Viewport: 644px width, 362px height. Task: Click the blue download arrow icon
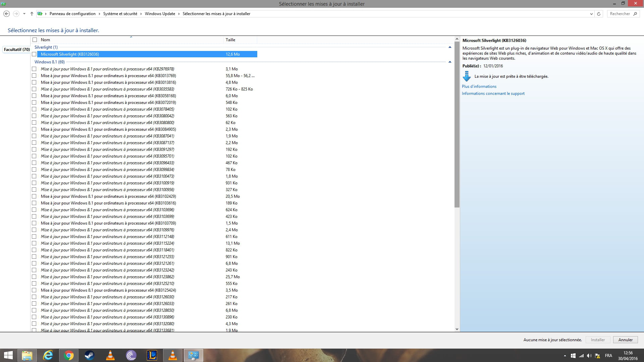467,76
